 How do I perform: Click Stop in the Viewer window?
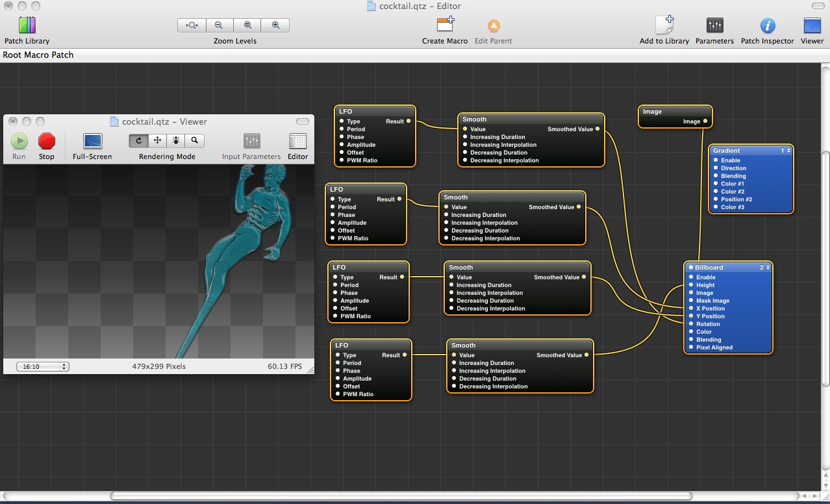[47, 141]
